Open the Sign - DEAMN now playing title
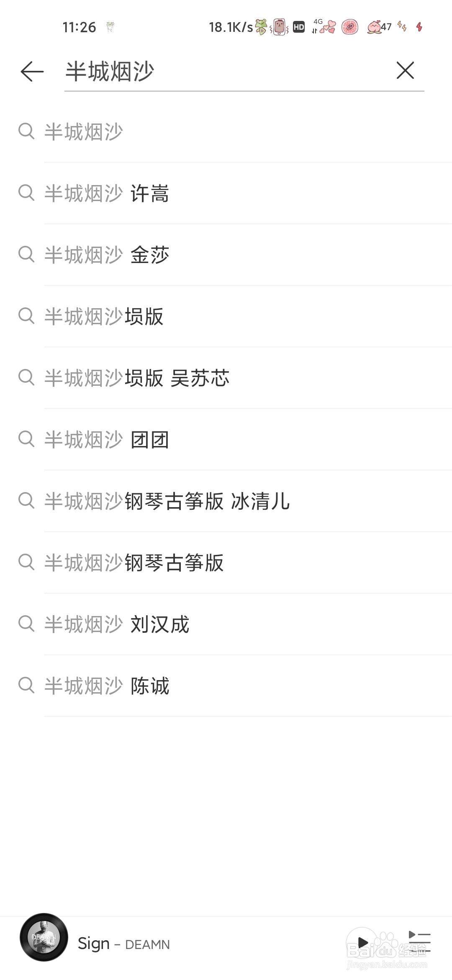The height and width of the screenshot is (980, 452). [x=124, y=944]
